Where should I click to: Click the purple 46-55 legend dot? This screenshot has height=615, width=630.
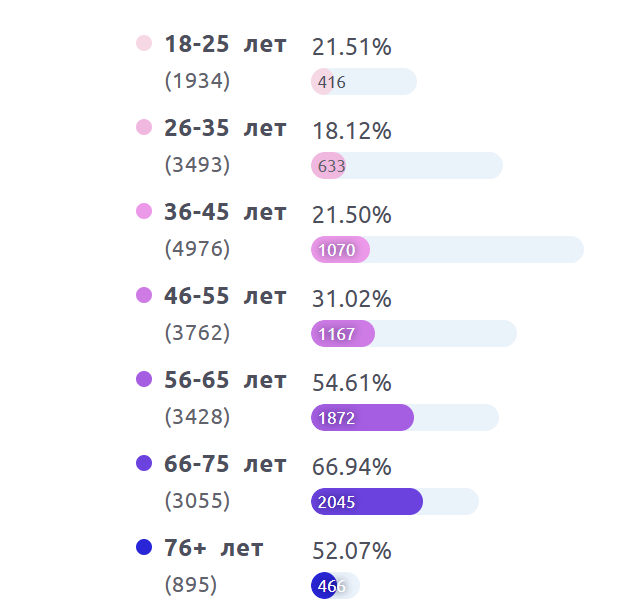coord(143,295)
